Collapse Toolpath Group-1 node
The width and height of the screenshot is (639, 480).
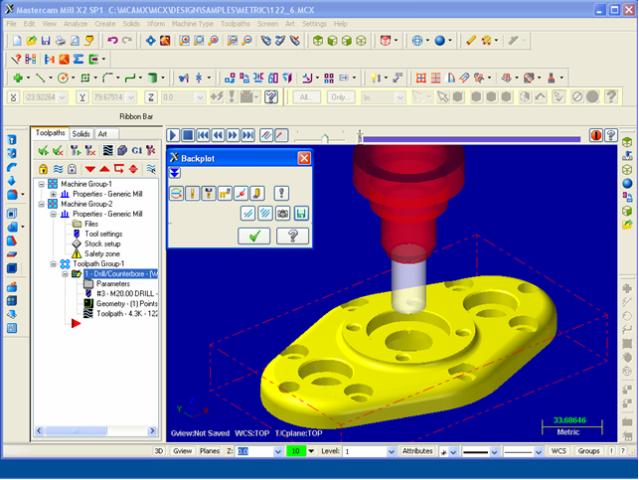(53, 264)
